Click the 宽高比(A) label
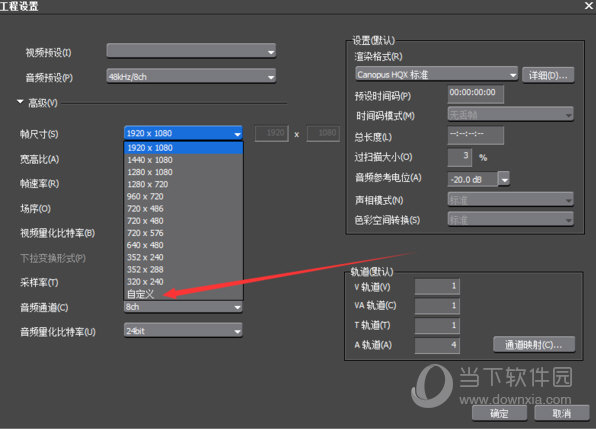 pos(39,159)
